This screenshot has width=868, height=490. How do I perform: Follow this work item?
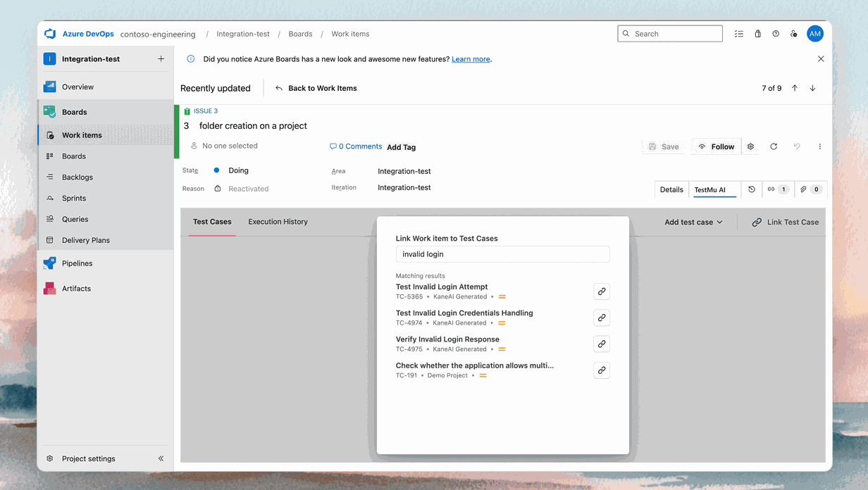716,146
